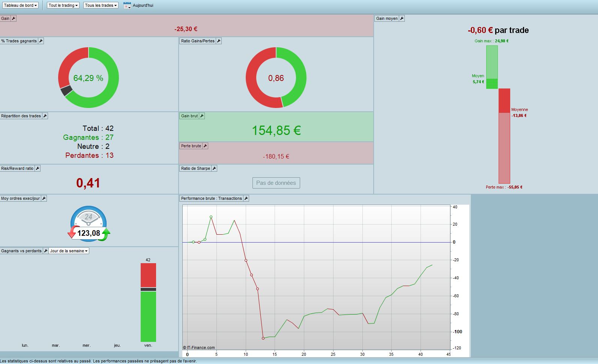Click the '-0,60 € par trade' text
Screen dimensions: 598x364
pyautogui.click(x=498, y=30)
